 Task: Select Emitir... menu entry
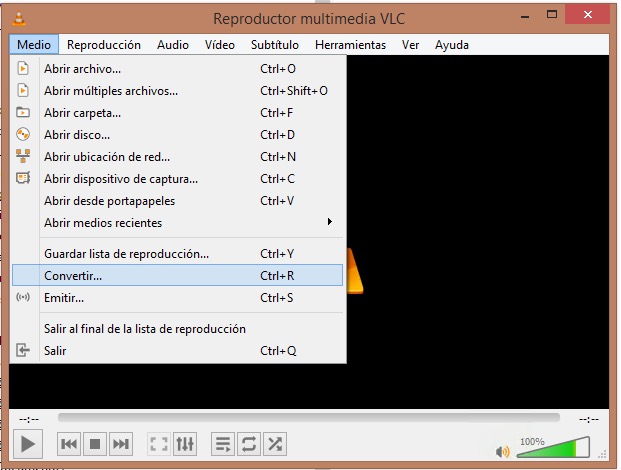click(177, 298)
